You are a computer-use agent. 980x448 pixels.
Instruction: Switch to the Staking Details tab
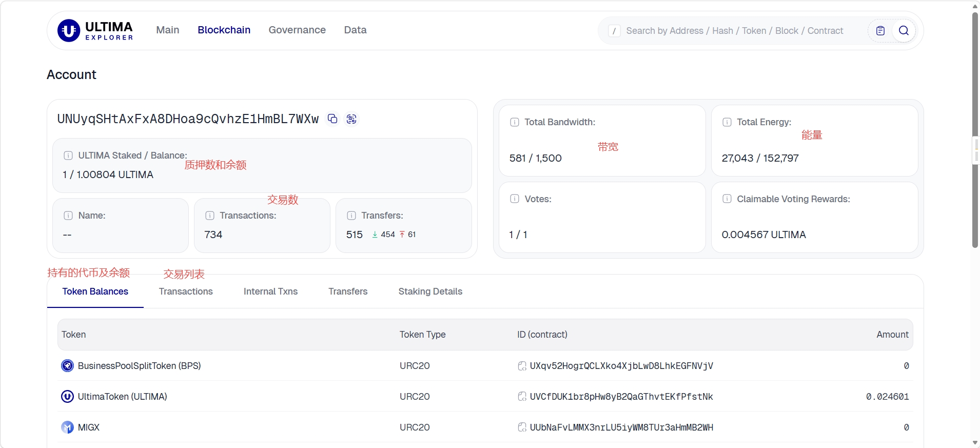click(430, 291)
